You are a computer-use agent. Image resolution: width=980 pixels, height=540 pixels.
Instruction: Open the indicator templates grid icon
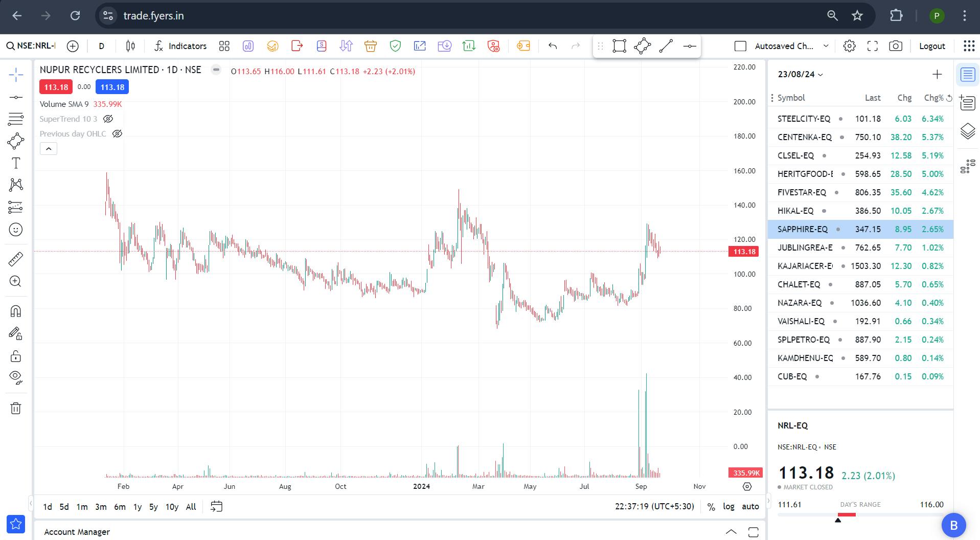[x=224, y=46]
